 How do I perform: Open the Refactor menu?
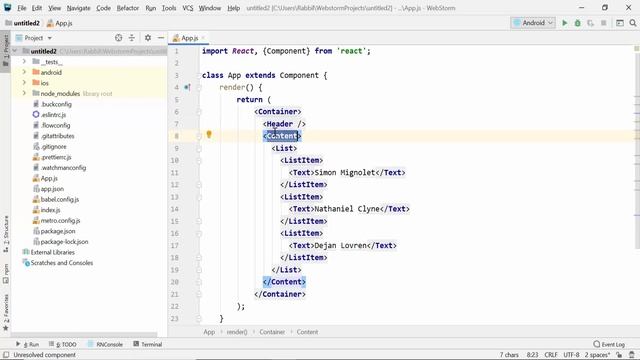tap(128, 8)
